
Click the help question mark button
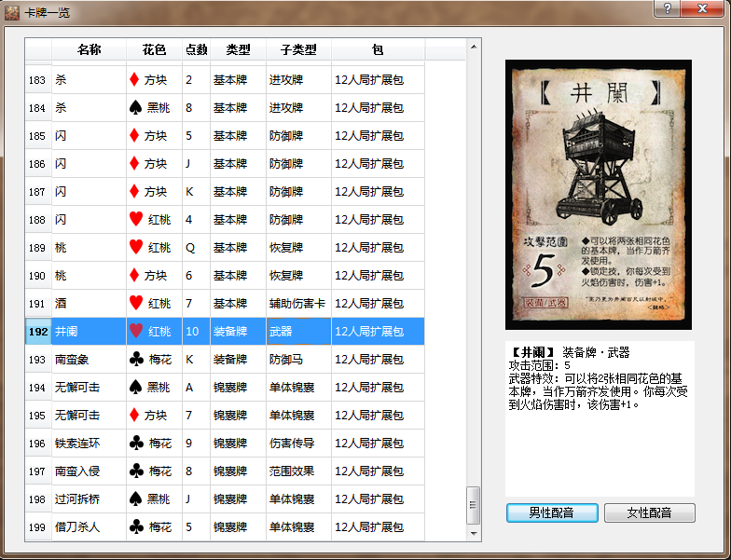point(668,8)
